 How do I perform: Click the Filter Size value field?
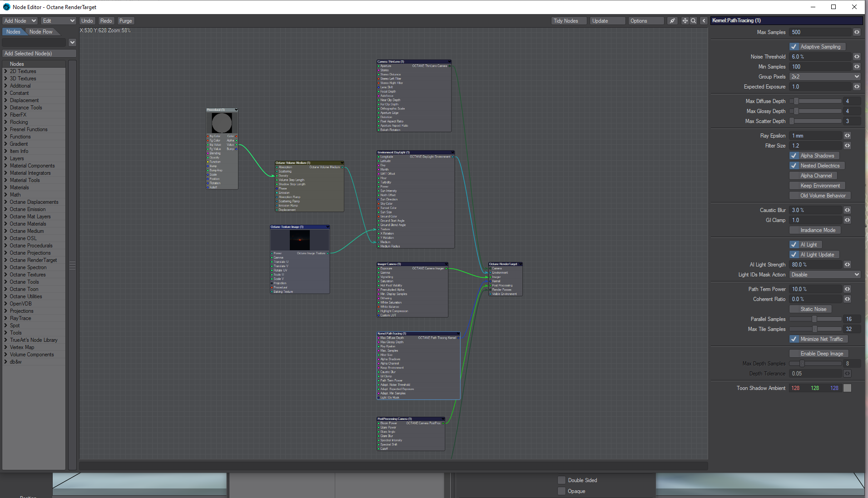(816, 146)
